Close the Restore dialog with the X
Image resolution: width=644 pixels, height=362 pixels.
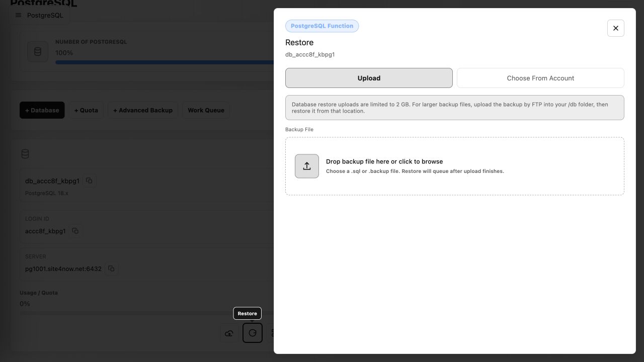coord(616,28)
